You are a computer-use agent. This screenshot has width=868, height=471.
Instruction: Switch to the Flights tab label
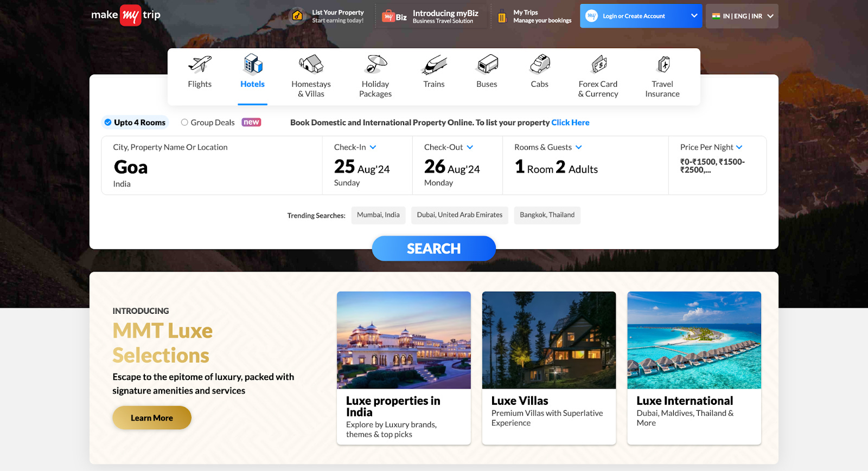(x=200, y=84)
